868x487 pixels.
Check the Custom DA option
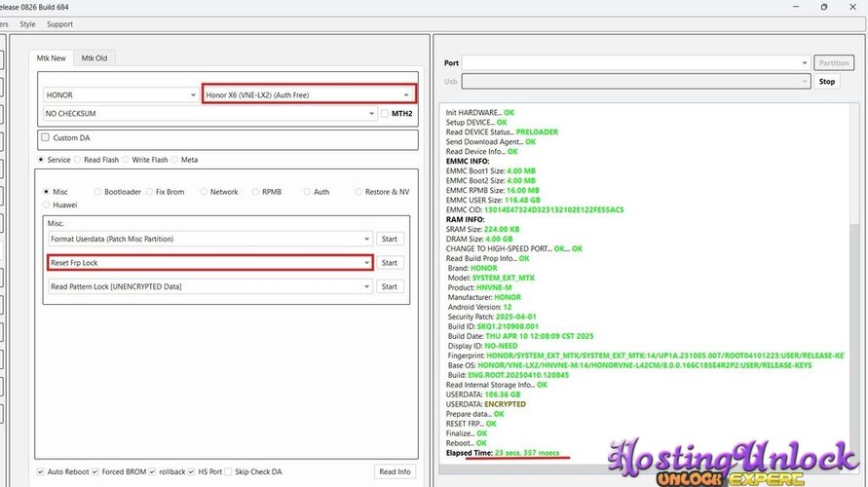(46, 137)
